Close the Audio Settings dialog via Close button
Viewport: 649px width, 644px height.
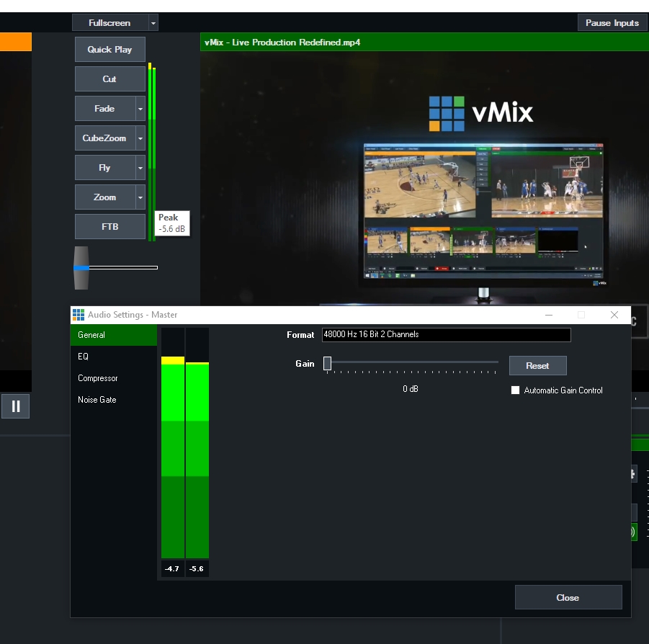[568, 597]
